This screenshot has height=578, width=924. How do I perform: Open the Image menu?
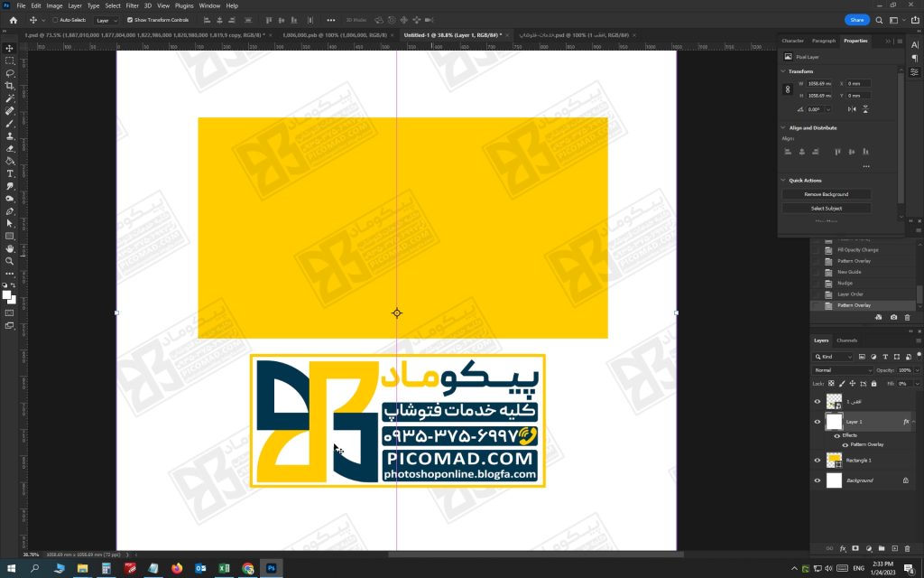54,5
